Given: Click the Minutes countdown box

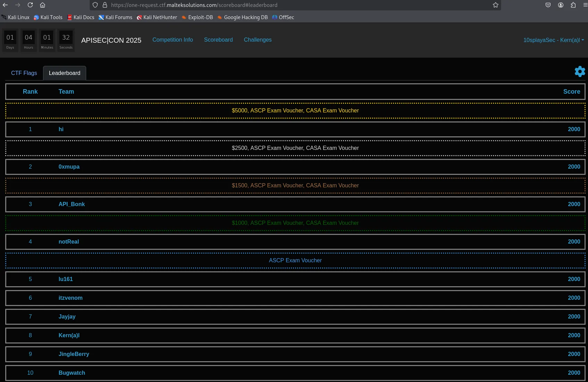Looking at the screenshot, I should (x=47, y=40).
